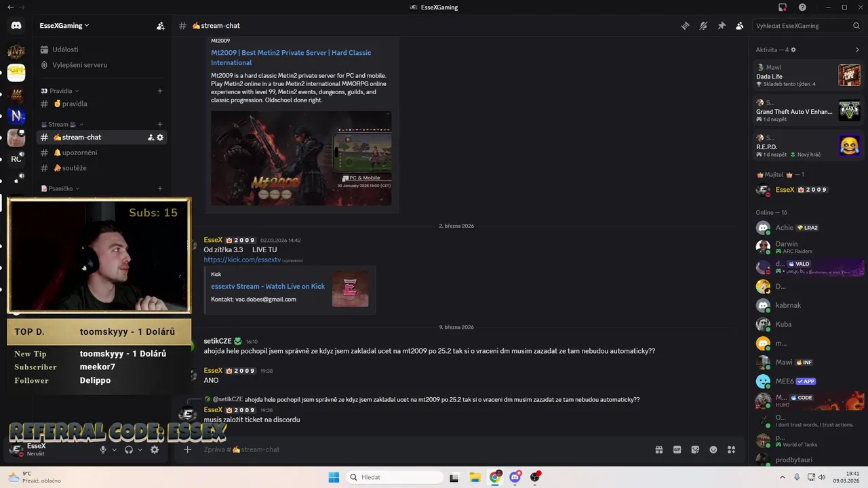This screenshot has width=868, height=488.
Task: Invite people to server icon beside EsseXGaming
Action: tap(161, 26)
